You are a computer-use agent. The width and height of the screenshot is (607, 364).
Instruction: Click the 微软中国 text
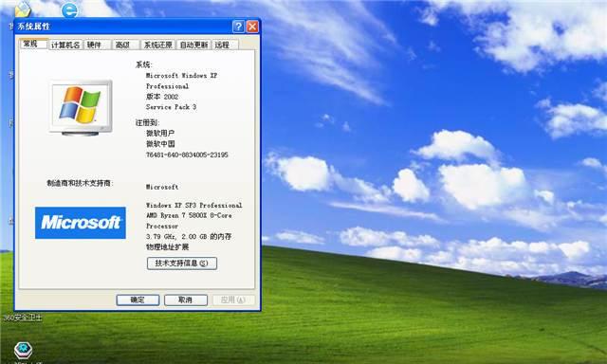(x=160, y=144)
